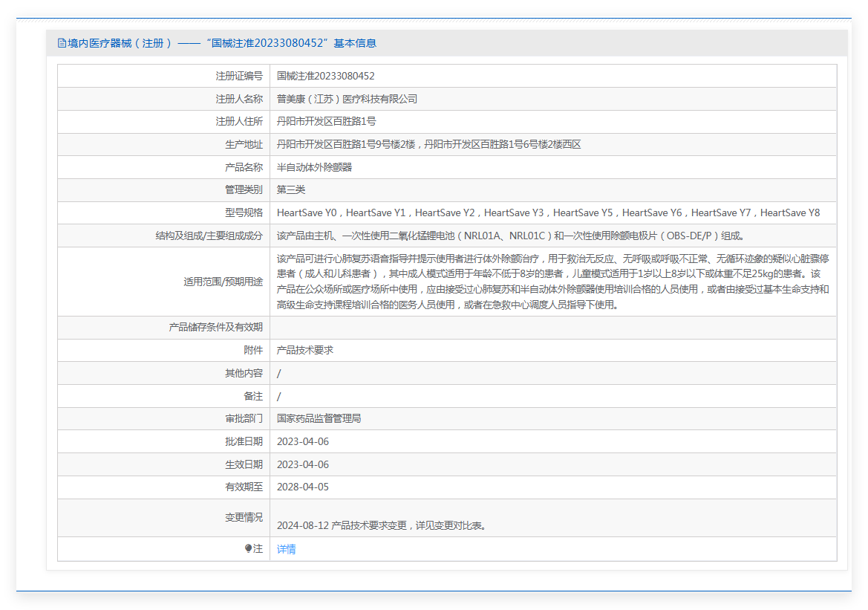Click the 生效日期 row label
Image resolution: width=868 pixels, height=610 pixels.
(x=244, y=464)
